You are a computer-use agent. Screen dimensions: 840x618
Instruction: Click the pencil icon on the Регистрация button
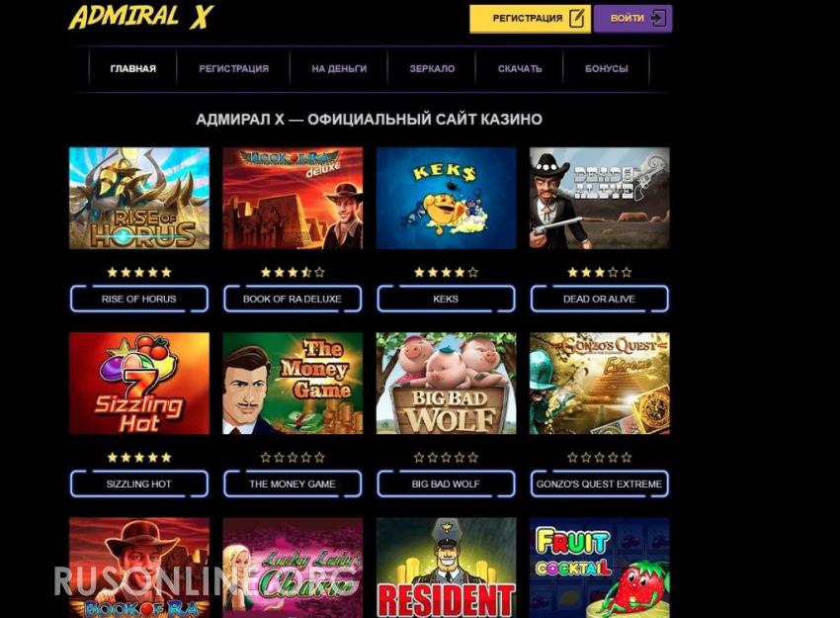(576, 18)
